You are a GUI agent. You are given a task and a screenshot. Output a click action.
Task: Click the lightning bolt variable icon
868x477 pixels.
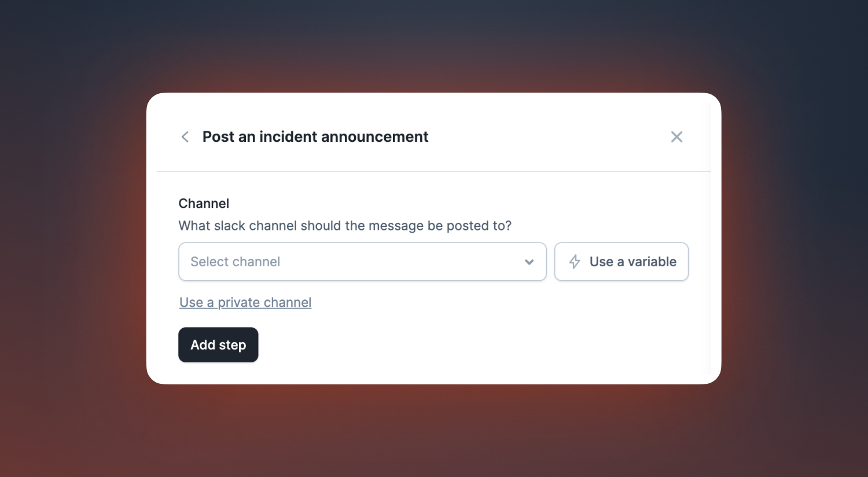pos(575,262)
